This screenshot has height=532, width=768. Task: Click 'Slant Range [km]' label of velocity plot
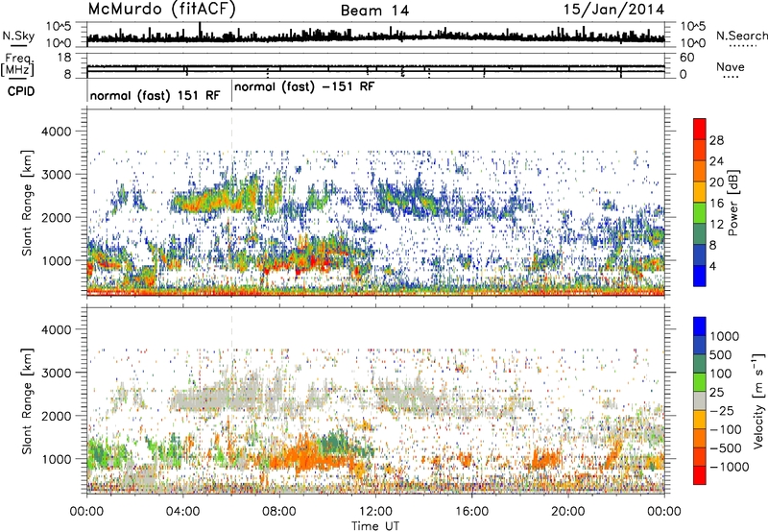click(x=27, y=400)
